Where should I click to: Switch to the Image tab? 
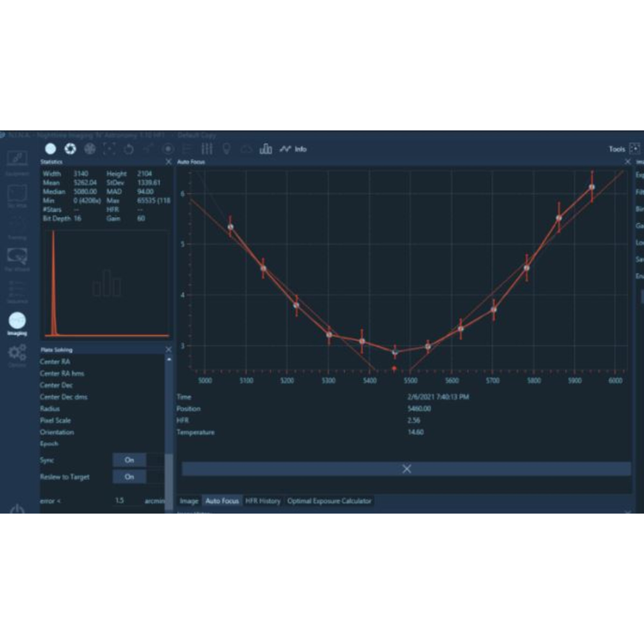click(189, 501)
